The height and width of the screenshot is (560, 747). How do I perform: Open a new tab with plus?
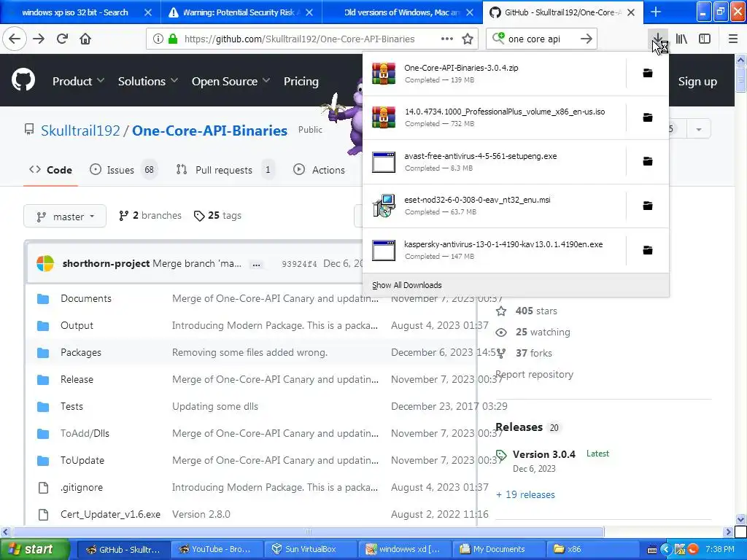pos(656,12)
